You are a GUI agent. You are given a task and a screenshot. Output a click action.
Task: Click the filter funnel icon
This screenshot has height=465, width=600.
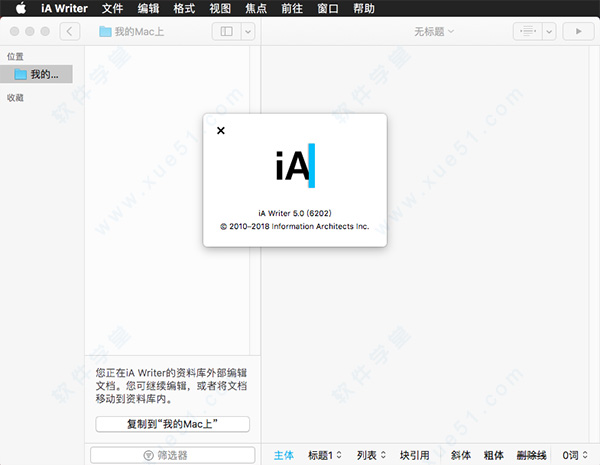(x=148, y=455)
